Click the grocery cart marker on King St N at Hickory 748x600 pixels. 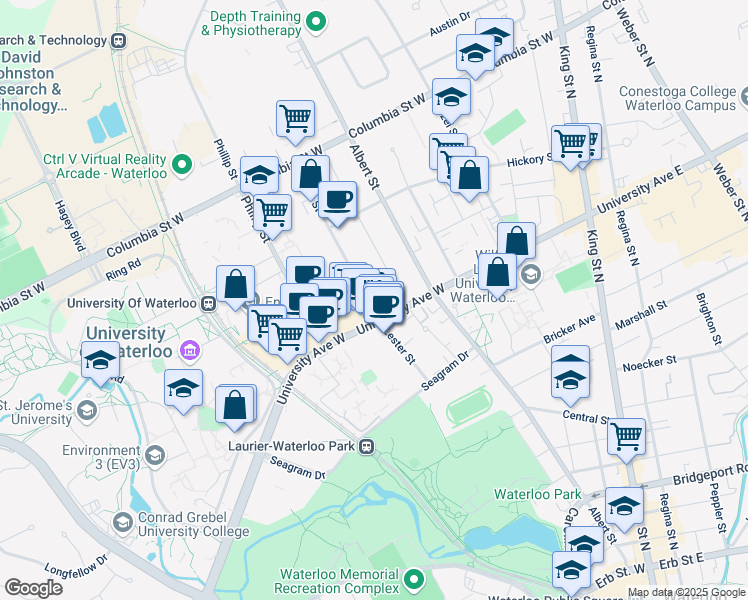570,147
